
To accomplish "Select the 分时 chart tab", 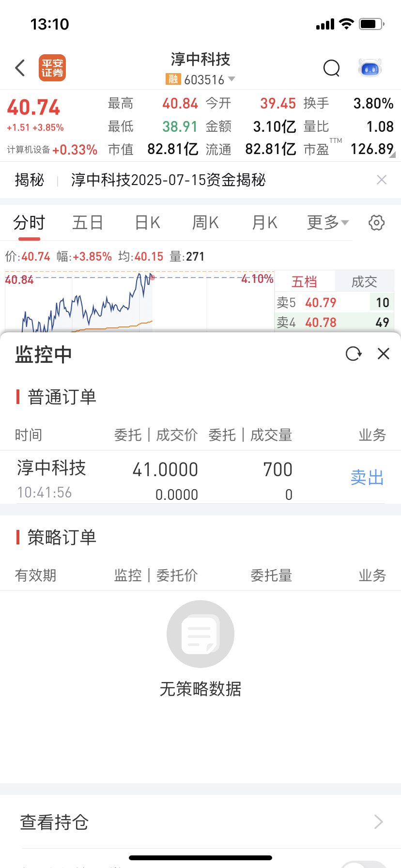I will coord(29,222).
